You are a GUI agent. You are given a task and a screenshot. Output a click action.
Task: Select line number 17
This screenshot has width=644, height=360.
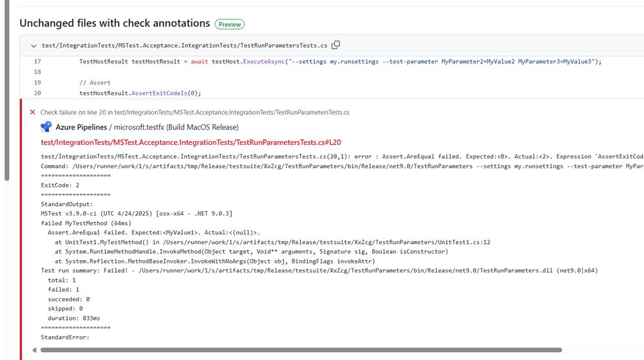click(37, 62)
